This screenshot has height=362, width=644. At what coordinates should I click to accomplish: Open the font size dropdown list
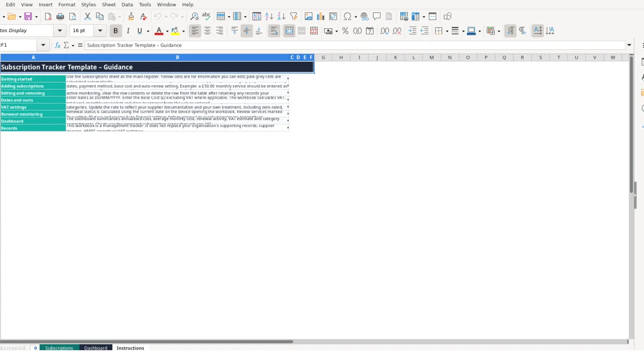click(x=100, y=31)
